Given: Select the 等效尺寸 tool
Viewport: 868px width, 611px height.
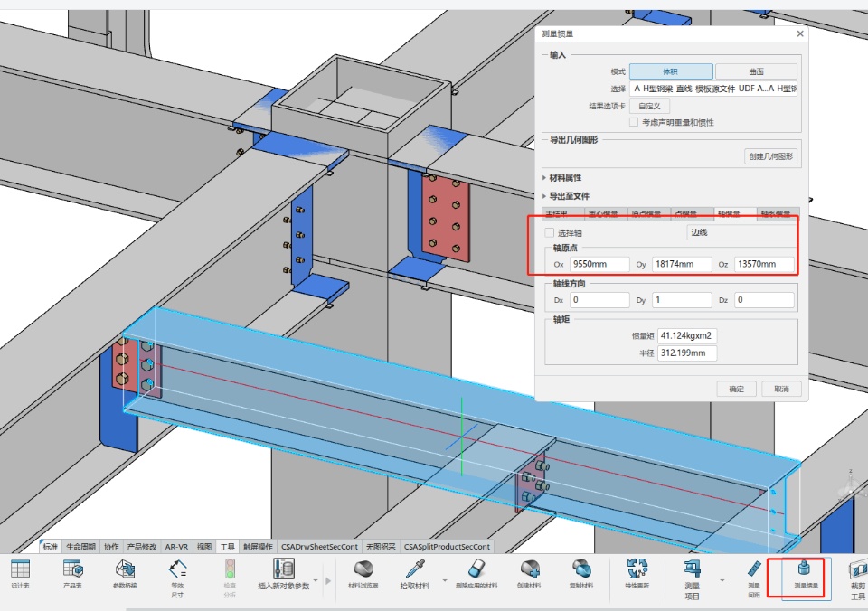Looking at the screenshot, I should [x=177, y=578].
